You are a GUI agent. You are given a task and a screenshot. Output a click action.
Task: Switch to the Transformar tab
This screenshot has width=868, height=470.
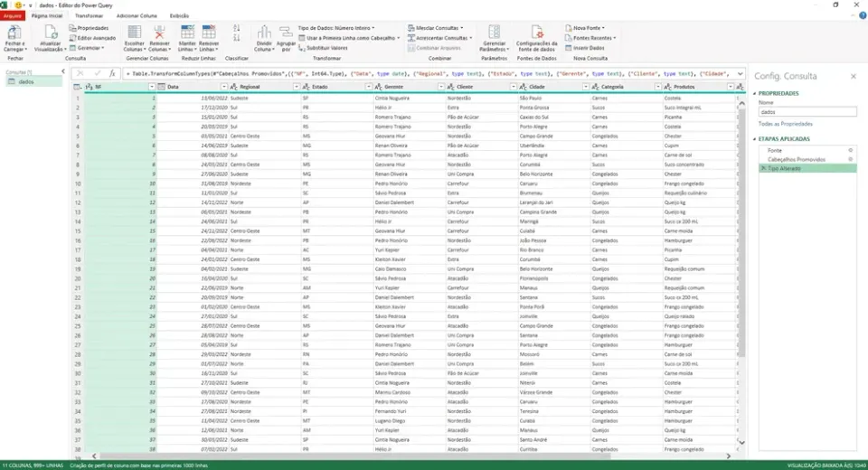coord(90,16)
